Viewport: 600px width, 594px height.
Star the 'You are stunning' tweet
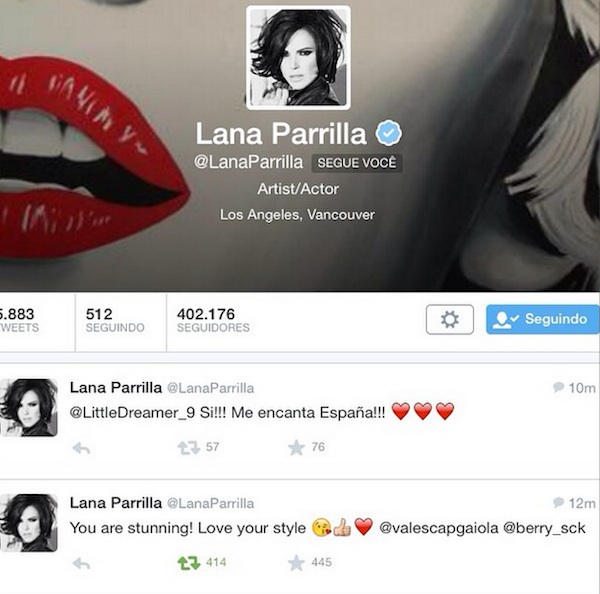(296, 563)
